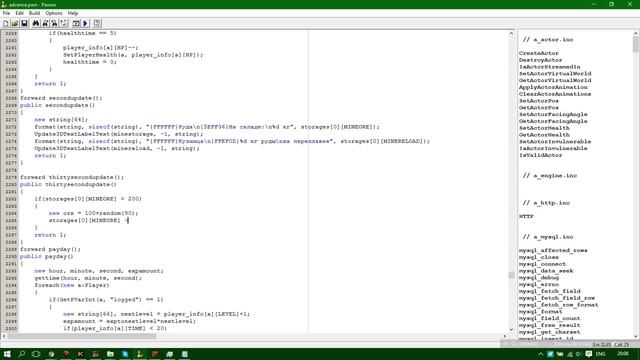Select SetActorPos in function list

[539, 101]
